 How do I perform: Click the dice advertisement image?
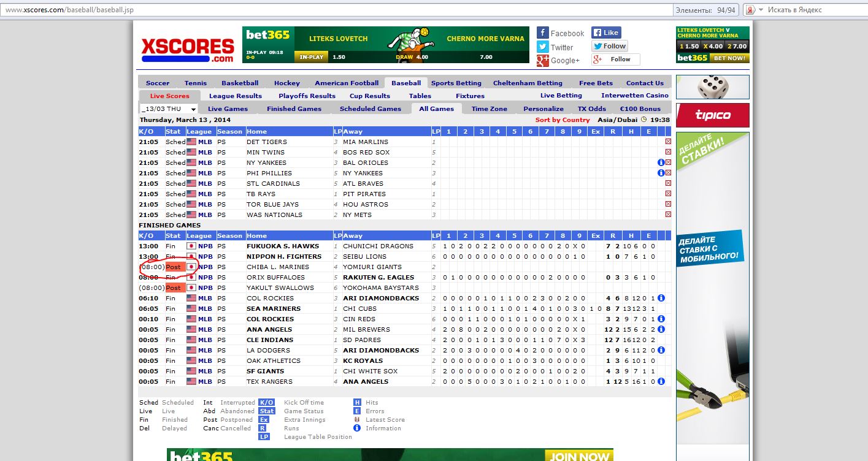point(713,87)
